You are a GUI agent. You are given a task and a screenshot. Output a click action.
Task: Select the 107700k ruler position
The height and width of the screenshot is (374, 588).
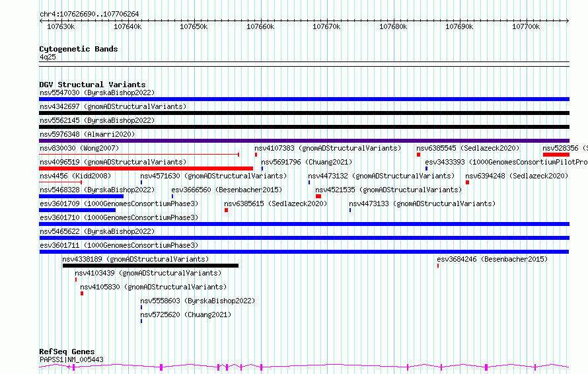pos(526,26)
